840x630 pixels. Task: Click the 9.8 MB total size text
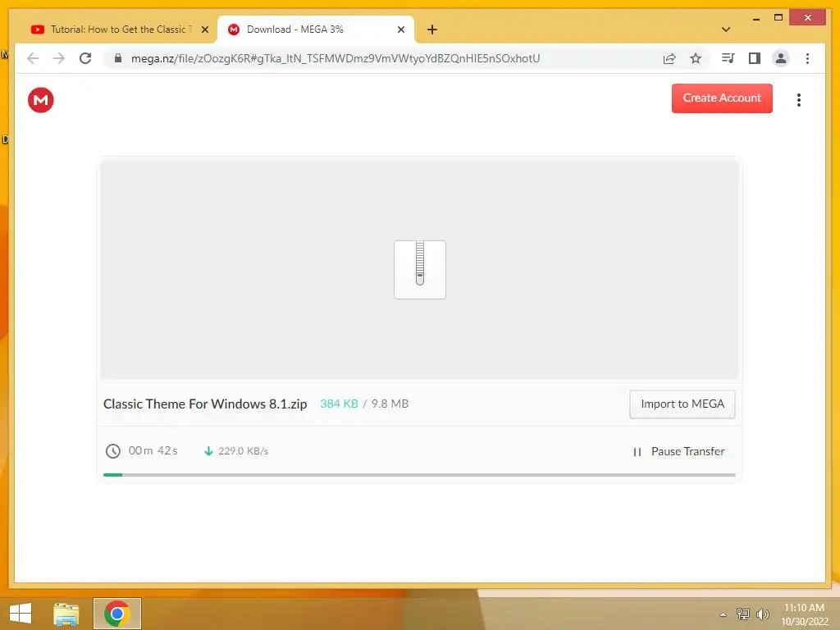click(x=390, y=404)
